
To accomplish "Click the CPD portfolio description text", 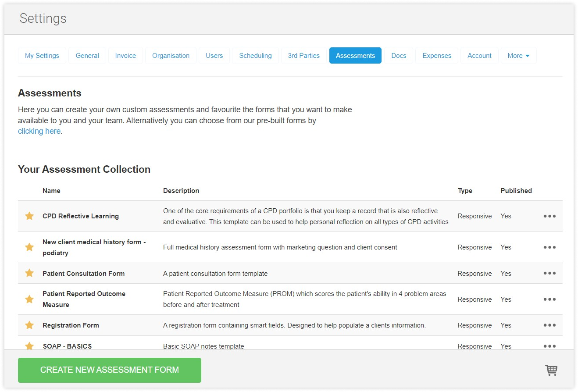I will [x=306, y=216].
